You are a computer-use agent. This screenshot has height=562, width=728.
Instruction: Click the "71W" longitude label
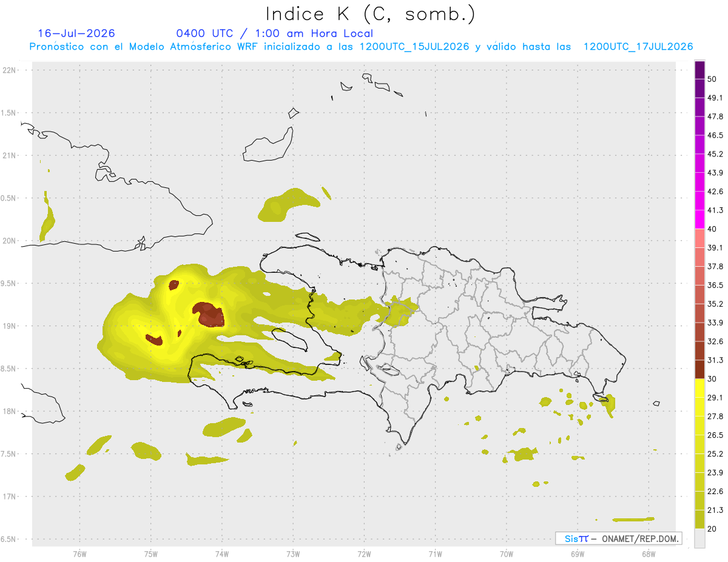coord(435,554)
